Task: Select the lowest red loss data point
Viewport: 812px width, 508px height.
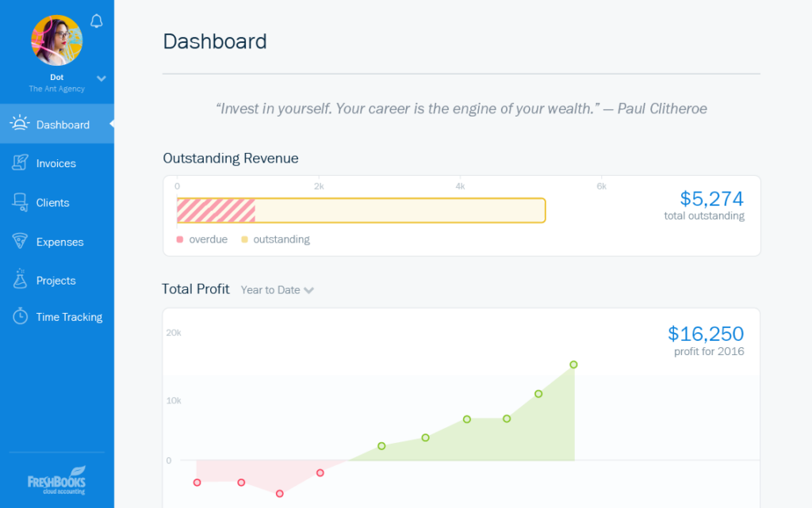Action: point(280,493)
